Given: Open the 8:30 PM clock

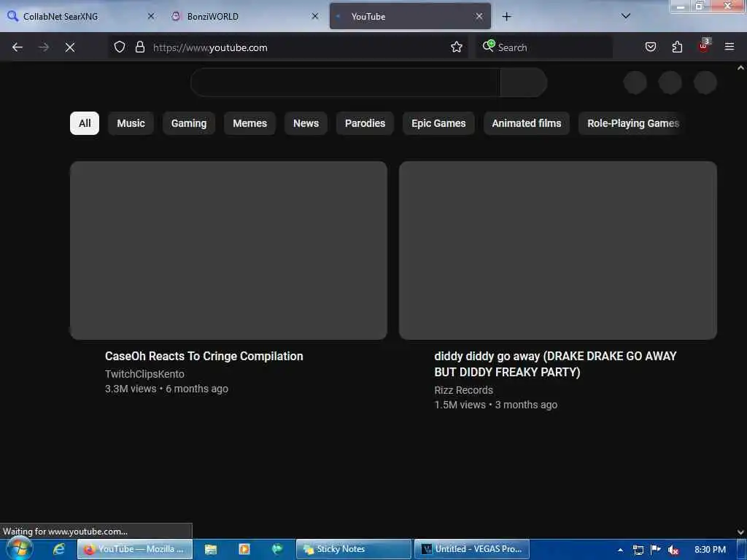Looking at the screenshot, I should pyautogui.click(x=710, y=550).
